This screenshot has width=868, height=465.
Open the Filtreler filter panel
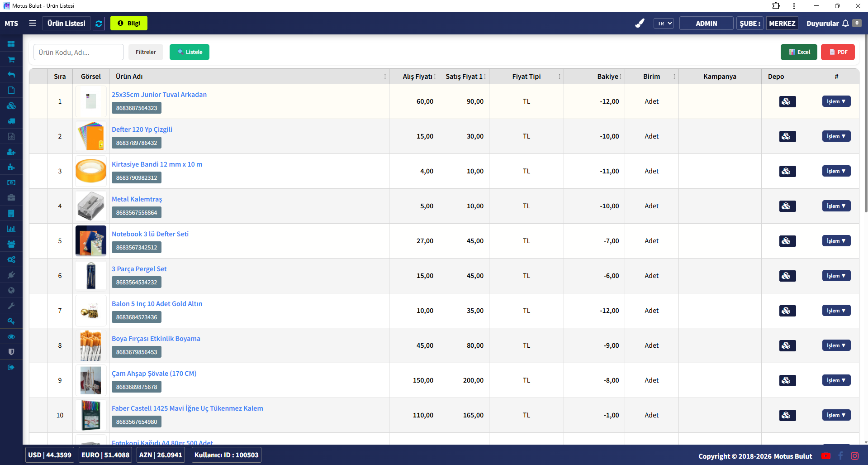point(146,52)
